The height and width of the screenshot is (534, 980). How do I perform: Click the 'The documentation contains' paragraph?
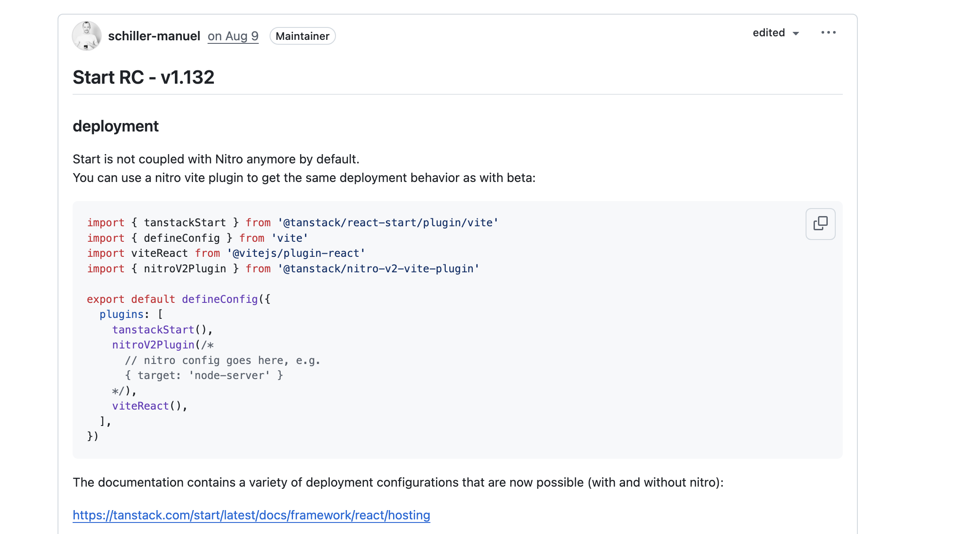(397, 483)
